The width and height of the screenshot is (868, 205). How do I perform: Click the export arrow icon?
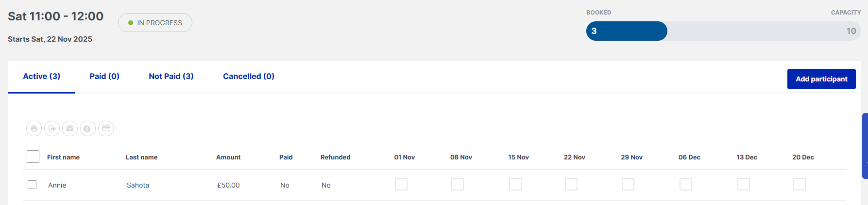tap(52, 128)
